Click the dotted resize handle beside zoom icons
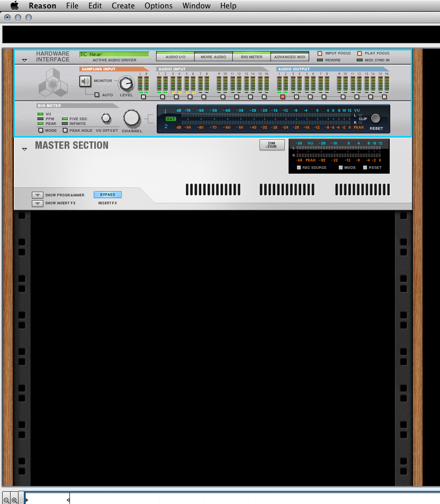The image size is (440, 504). 21,500
